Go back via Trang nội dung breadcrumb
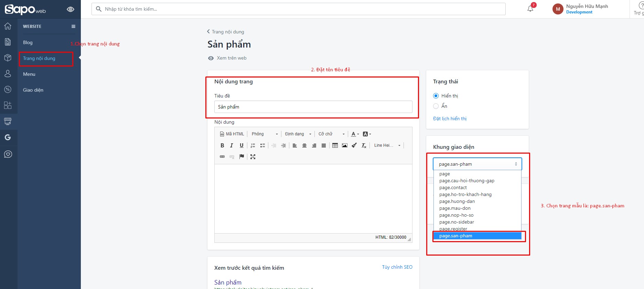Screen dimensions: 644x289 (x=226, y=32)
